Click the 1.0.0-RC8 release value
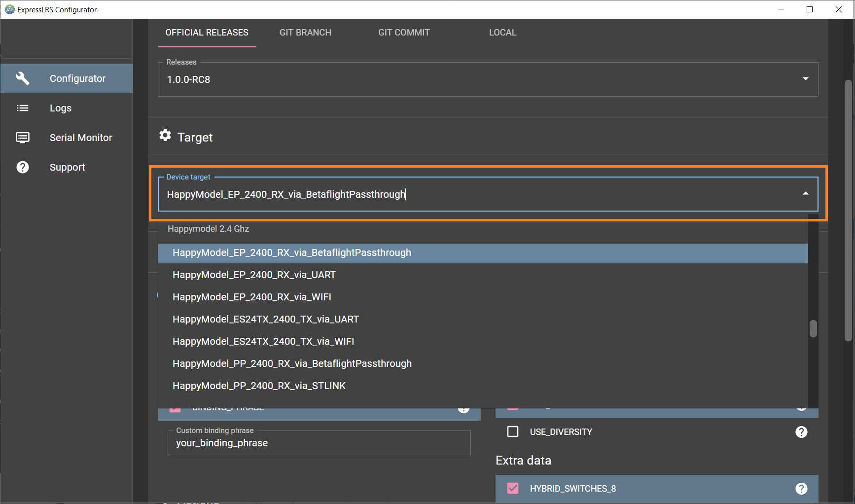The image size is (855, 504). coord(188,79)
